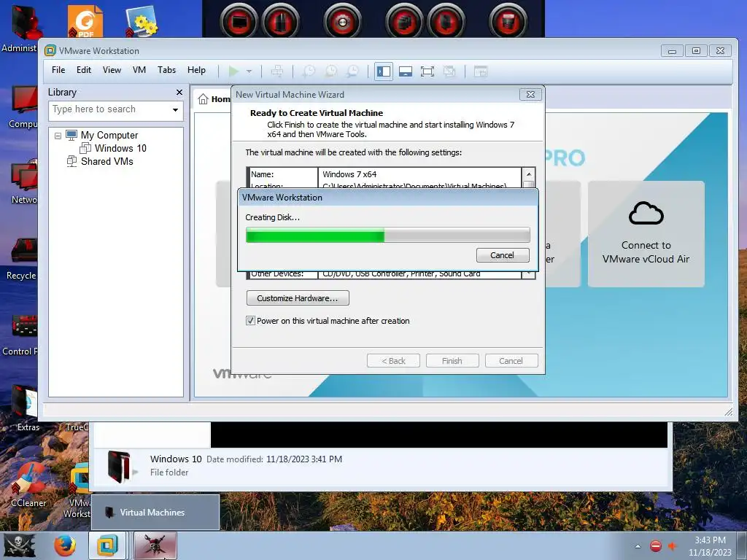Toggle Power on this virtual machine after creation

point(250,321)
